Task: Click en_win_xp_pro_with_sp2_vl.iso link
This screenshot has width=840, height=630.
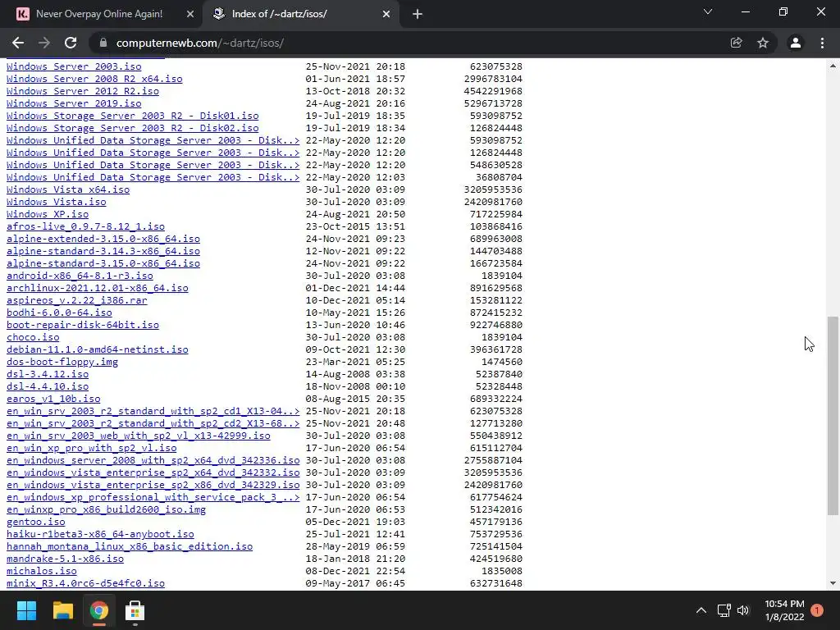Action: click(x=92, y=449)
